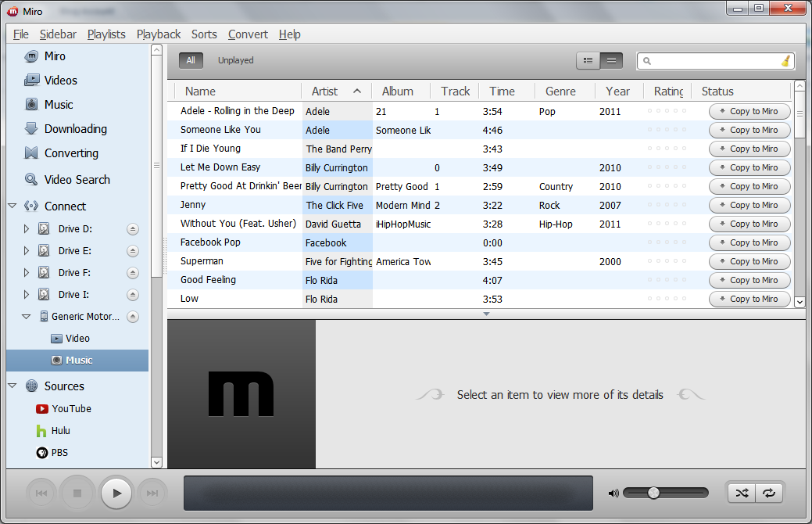
Task: Toggle repeat mode
Action: 769,493
